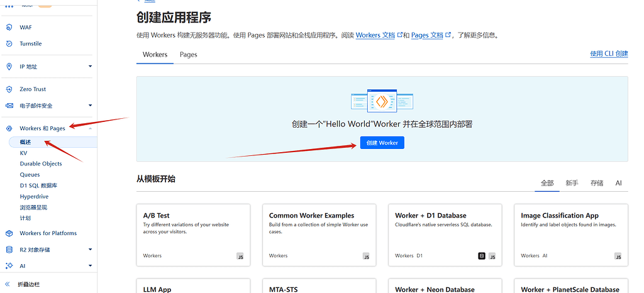Choose the Worker + D1 Database template
Image resolution: width=644 pixels, height=293 pixels.
445,235
